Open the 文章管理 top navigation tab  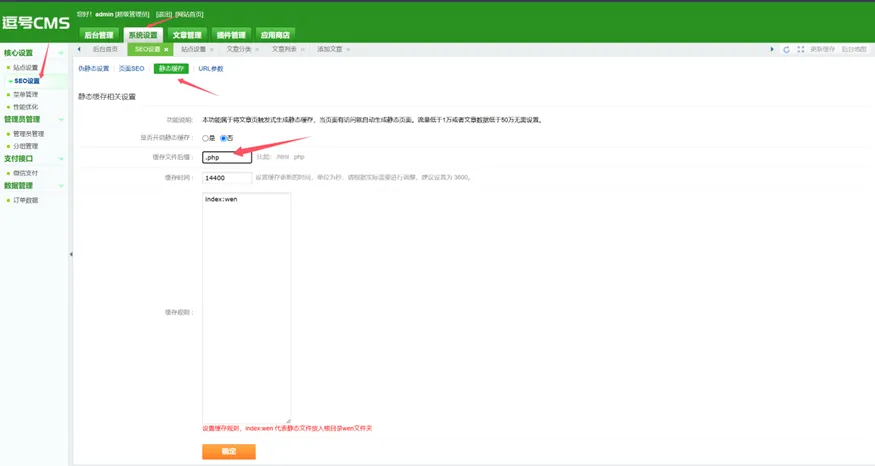(x=187, y=35)
